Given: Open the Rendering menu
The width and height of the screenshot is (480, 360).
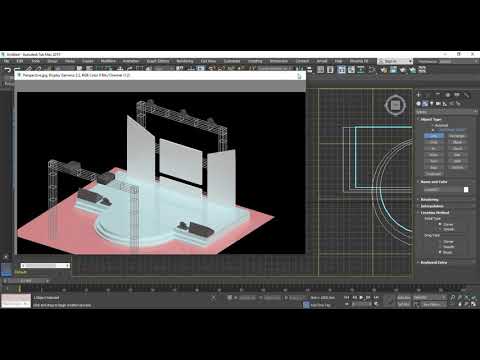Looking at the screenshot, I should [x=185, y=61].
